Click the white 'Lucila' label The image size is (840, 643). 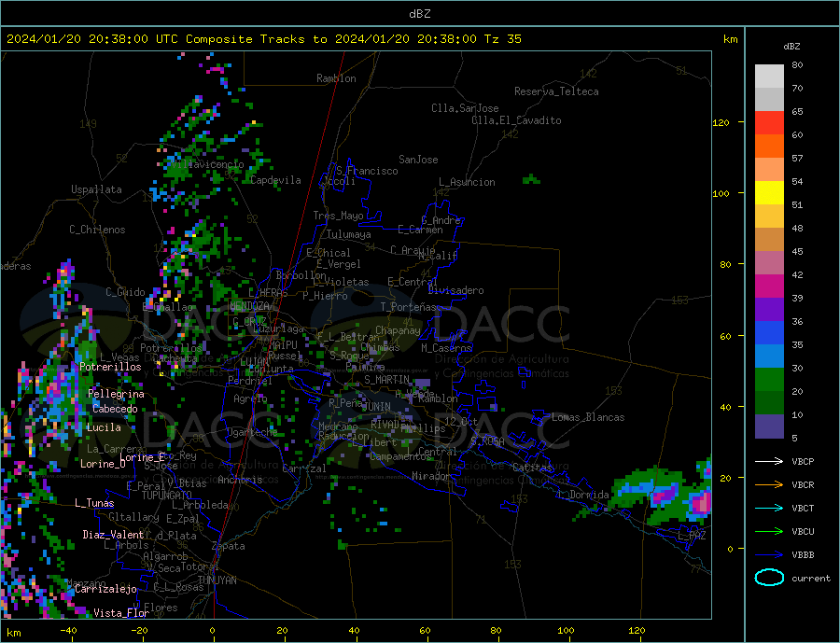(104, 427)
